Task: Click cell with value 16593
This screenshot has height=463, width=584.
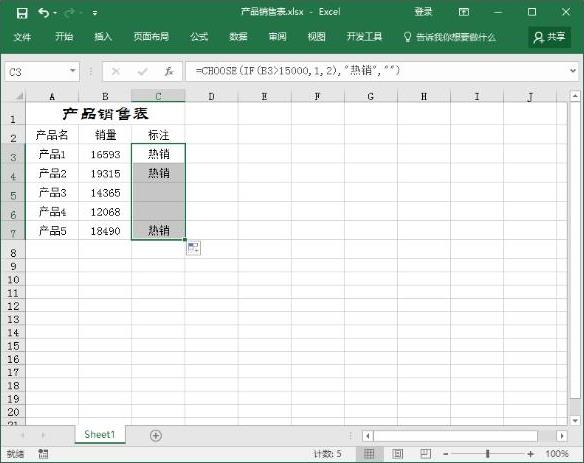Action: pos(105,154)
